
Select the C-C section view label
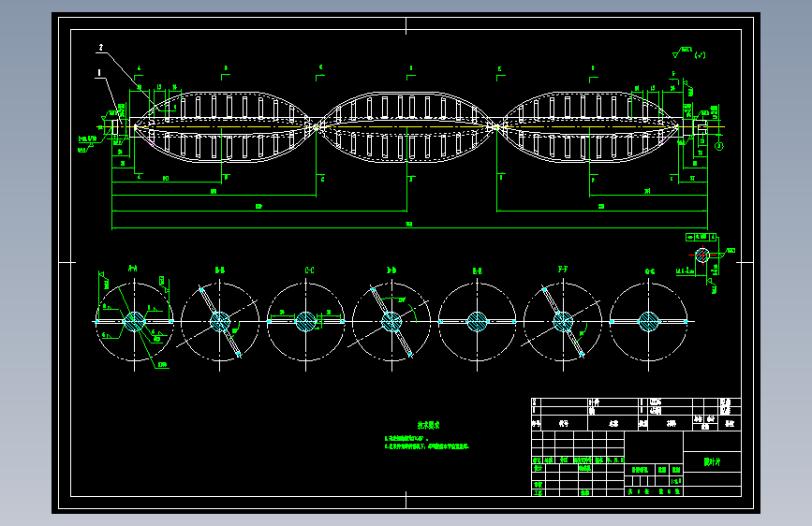coord(309,270)
